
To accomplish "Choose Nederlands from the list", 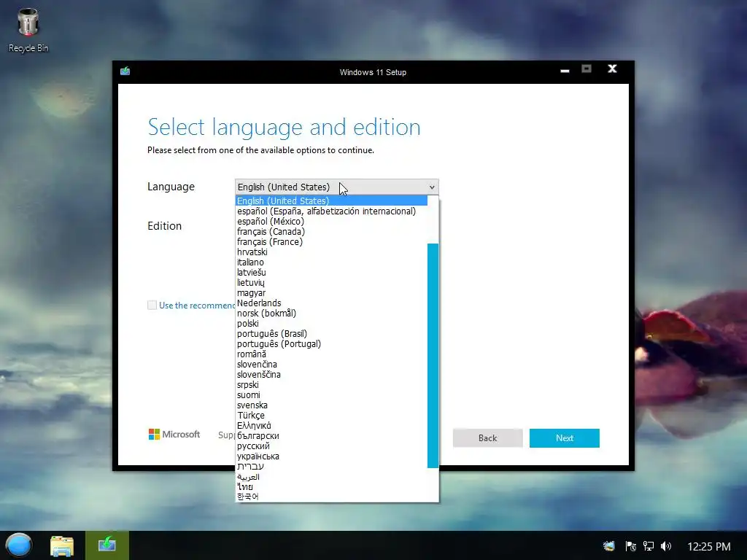I will tap(332, 303).
